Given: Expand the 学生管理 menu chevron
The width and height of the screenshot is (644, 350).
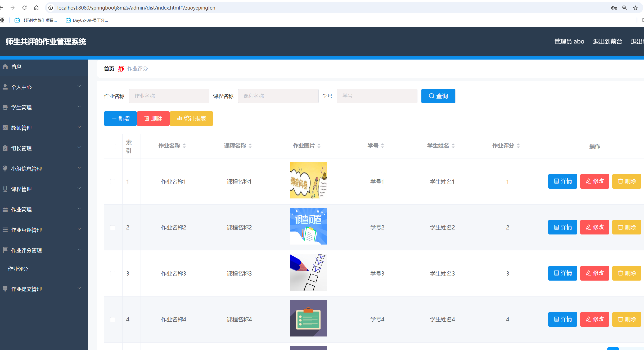Looking at the screenshot, I should [79, 107].
